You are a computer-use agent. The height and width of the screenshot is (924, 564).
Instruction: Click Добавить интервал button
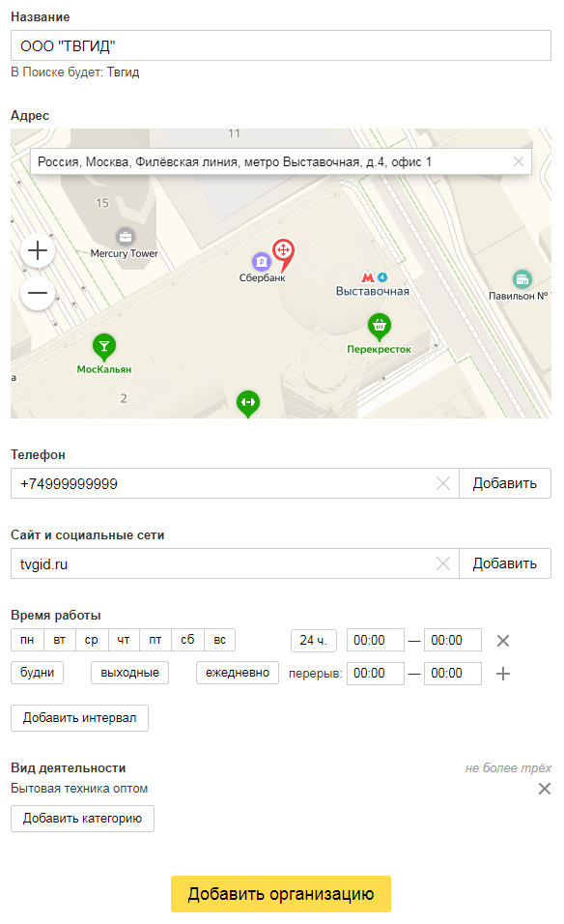(79, 718)
